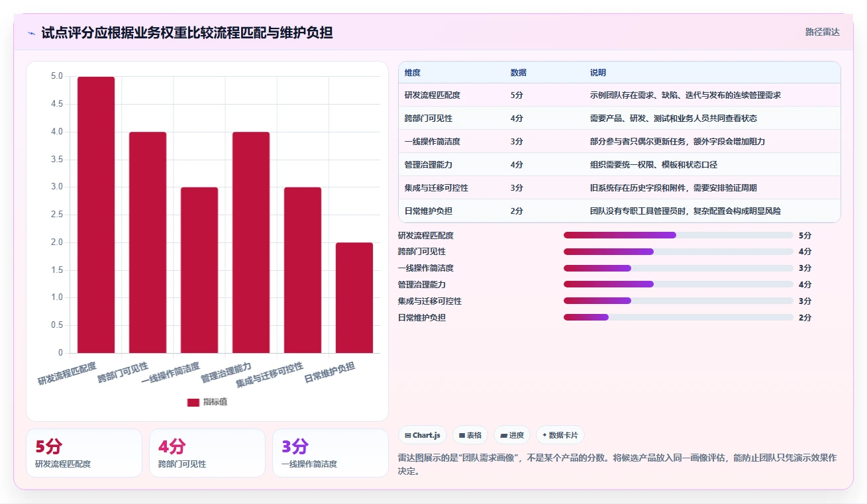Click the 数据 column header
The image size is (867, 504).
coord(519,73)
